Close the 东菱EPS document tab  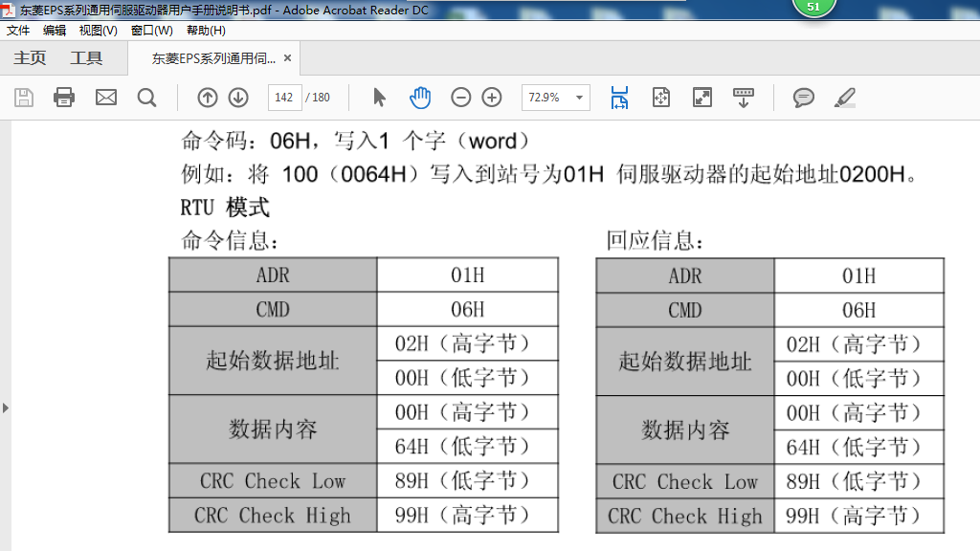[x=287, y=58]
